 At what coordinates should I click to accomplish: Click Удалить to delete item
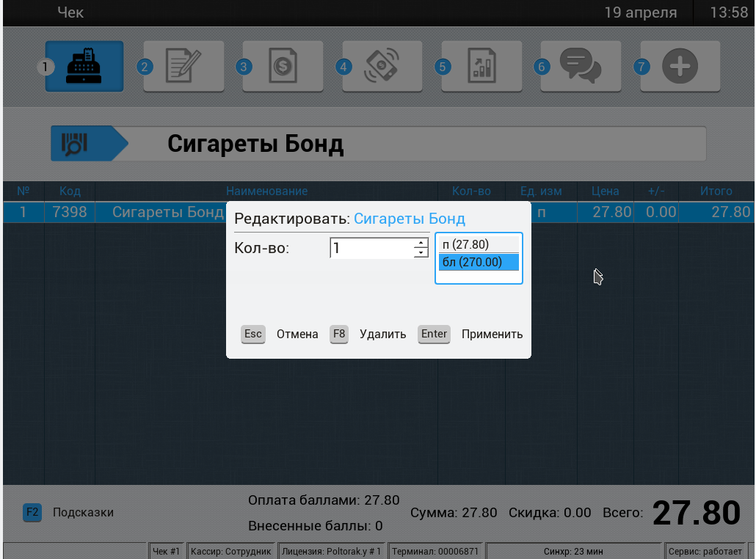tap(383, 335)
